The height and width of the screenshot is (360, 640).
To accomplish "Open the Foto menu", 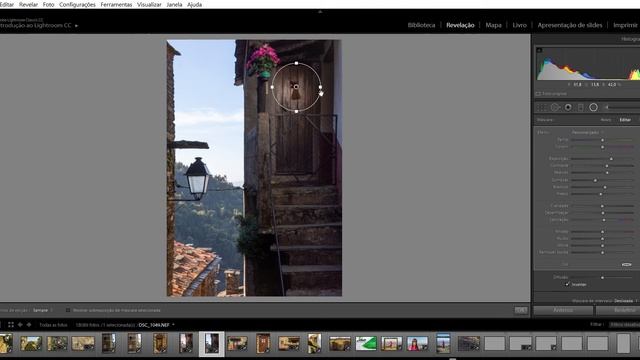I will coord(48,4).
